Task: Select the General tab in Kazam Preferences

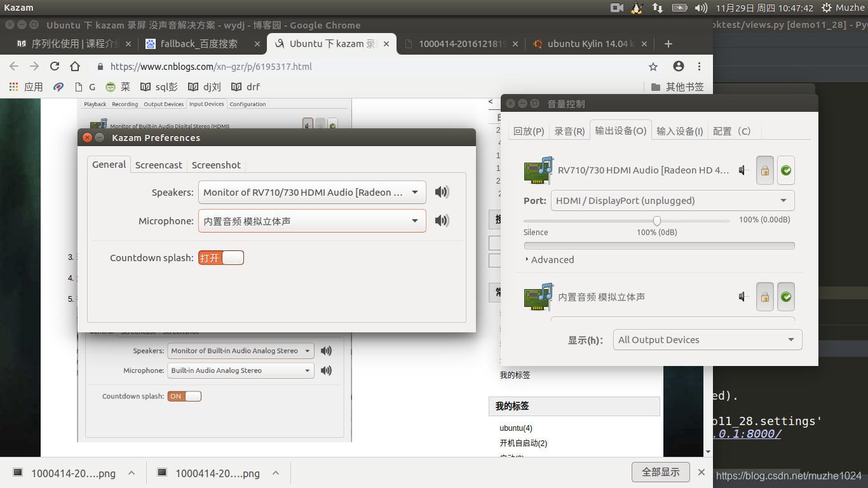Action: pyautogui.click(x=109, y=164)
